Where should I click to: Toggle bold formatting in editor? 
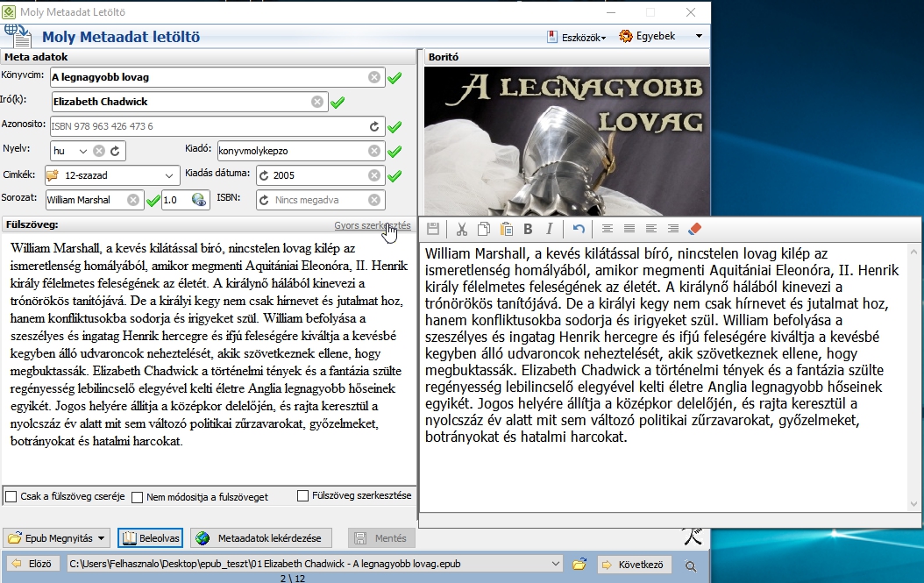point(528,229)
